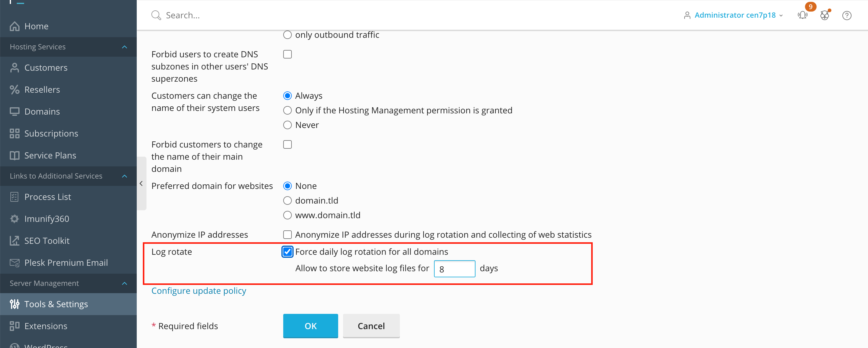Open Tools & Settings in sidebar
The height and width of the screenshot is (348, 868).
click(56, 304)
